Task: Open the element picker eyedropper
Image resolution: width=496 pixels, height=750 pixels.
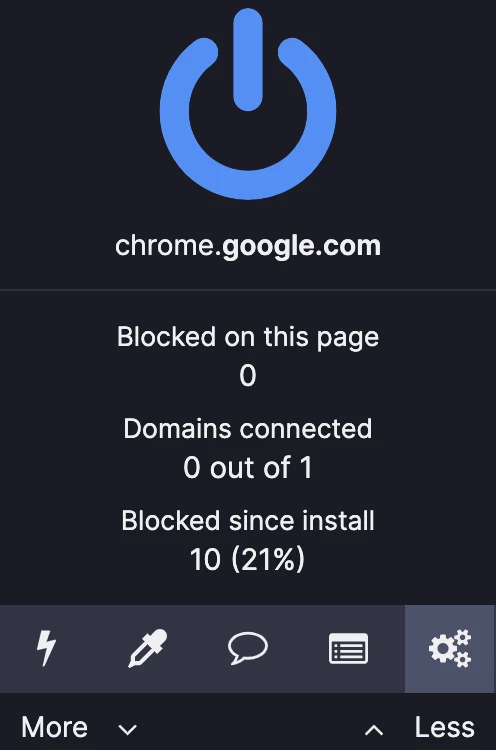Action: [x=147, y=648]
